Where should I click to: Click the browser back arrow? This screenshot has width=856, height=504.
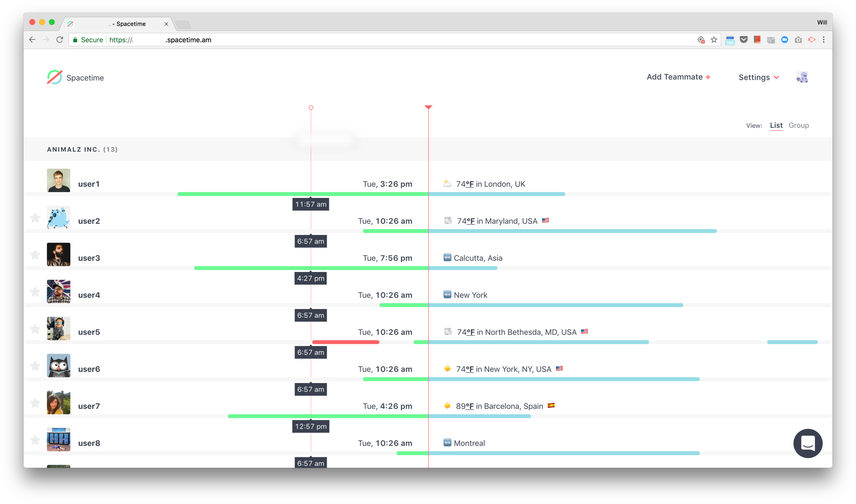tap(32, 40)
